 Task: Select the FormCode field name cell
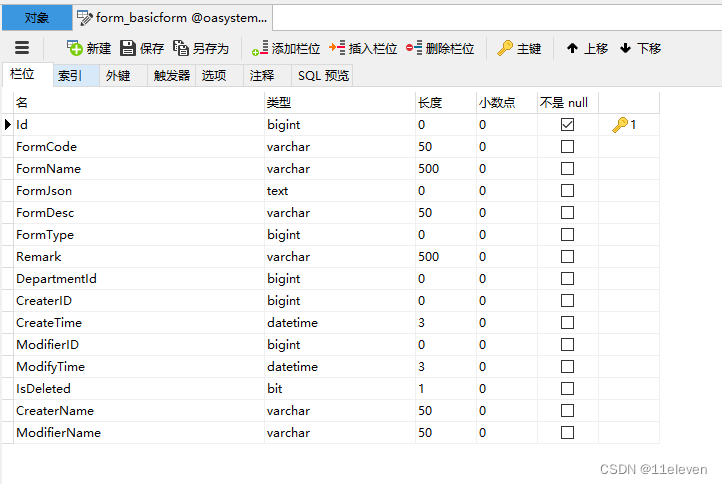click(139, 146)
